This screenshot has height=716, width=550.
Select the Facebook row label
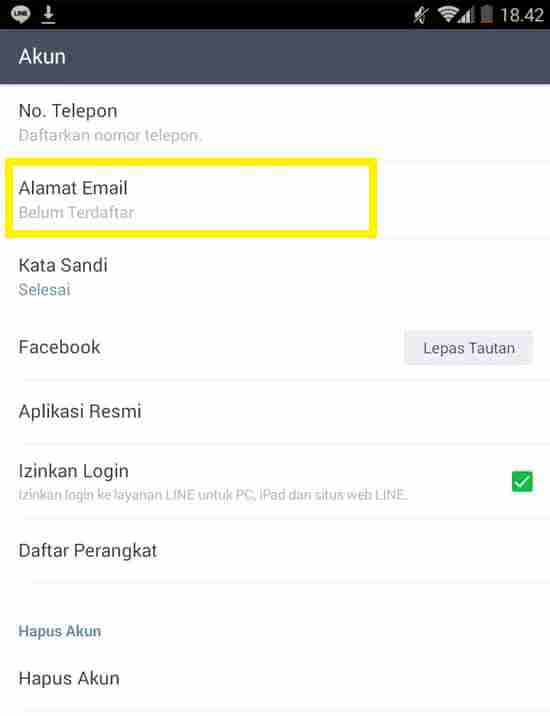click(x=59, y=347)
